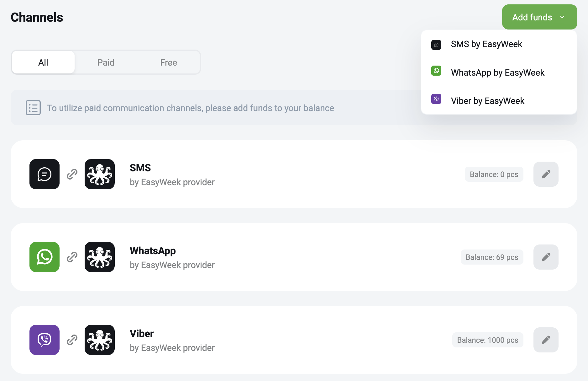Viewport: 588px width, 381px height.
Task: Switch to the Paid channels filter
Action: 106,62
